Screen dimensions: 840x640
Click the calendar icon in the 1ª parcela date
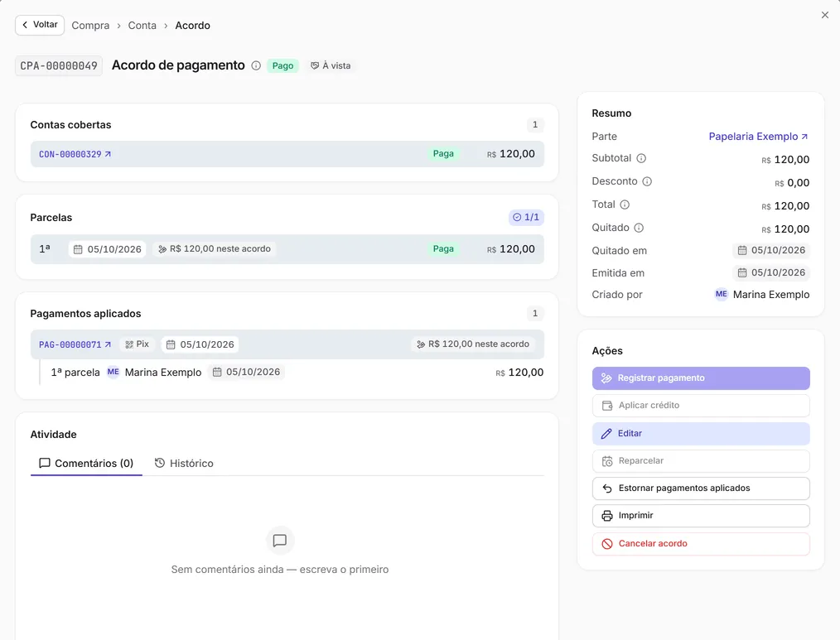tap(78, 249)
